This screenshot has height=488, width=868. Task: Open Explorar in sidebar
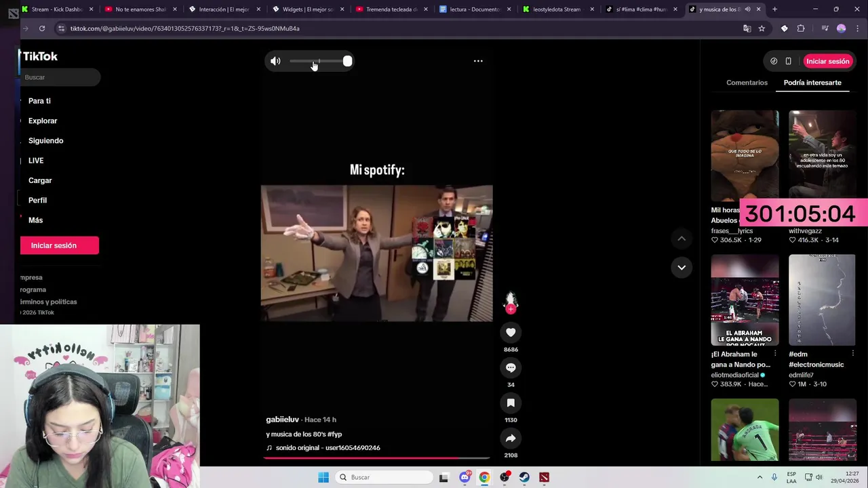tap(43, 121)
